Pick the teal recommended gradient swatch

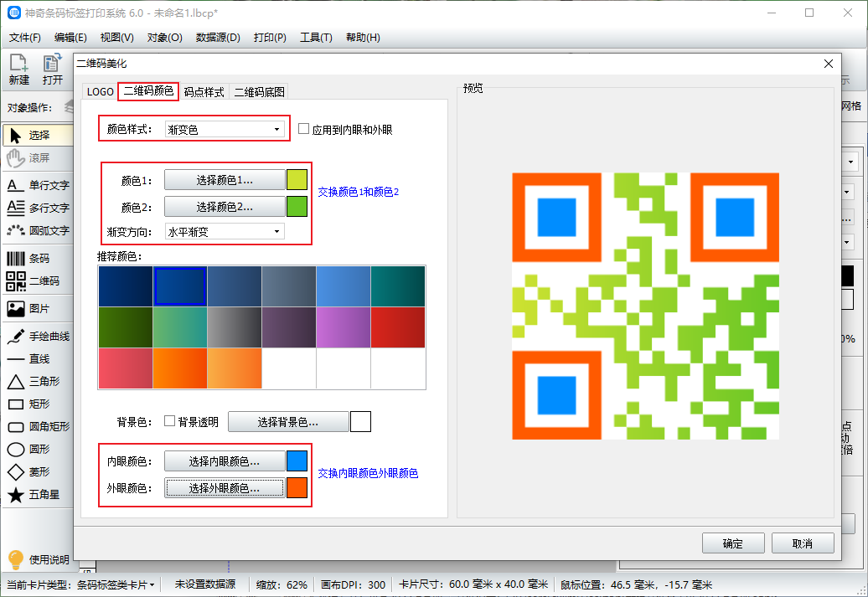398,286
